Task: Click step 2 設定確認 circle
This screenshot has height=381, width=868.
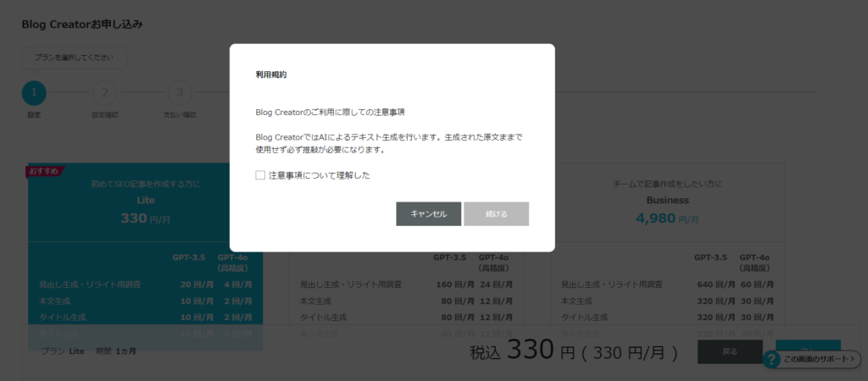Action: 104,92
